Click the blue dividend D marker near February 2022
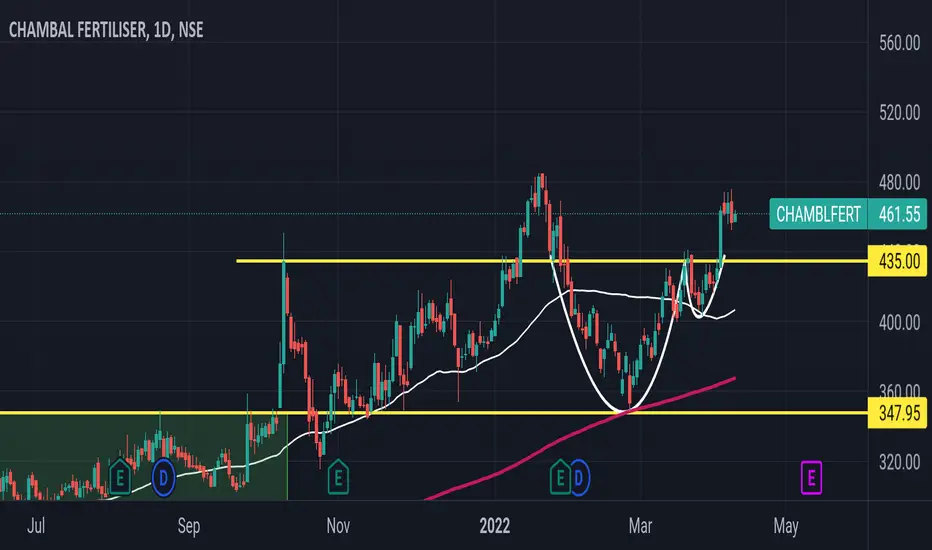 point(579,477)
